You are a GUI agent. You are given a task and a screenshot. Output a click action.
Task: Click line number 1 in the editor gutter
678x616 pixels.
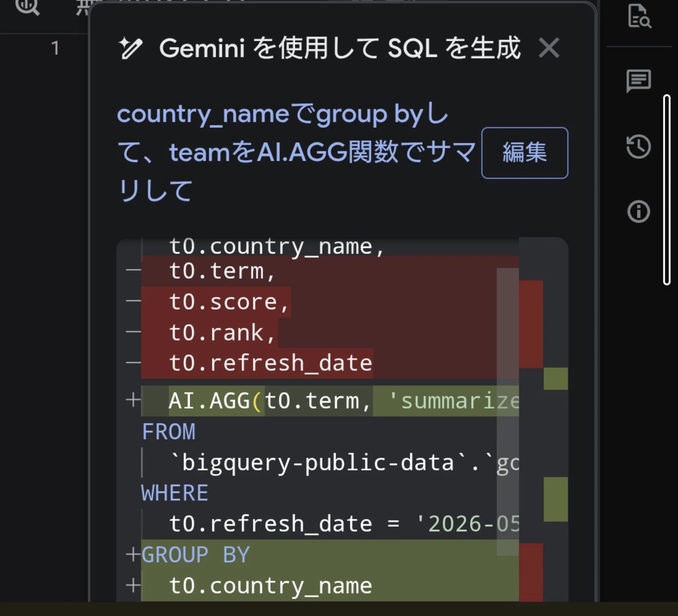(55, 48)
